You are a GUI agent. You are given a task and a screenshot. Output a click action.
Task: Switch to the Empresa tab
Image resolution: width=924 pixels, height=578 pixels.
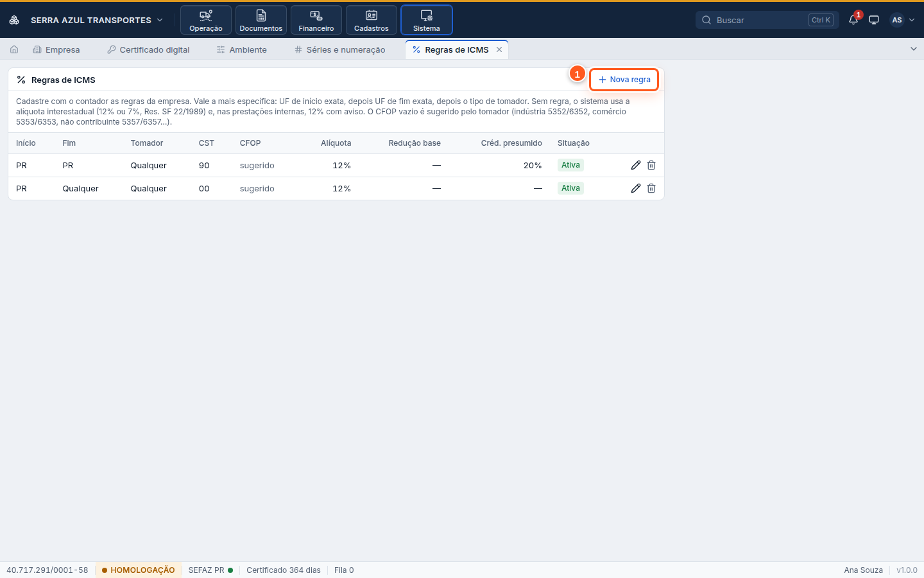tap(56, 49)
